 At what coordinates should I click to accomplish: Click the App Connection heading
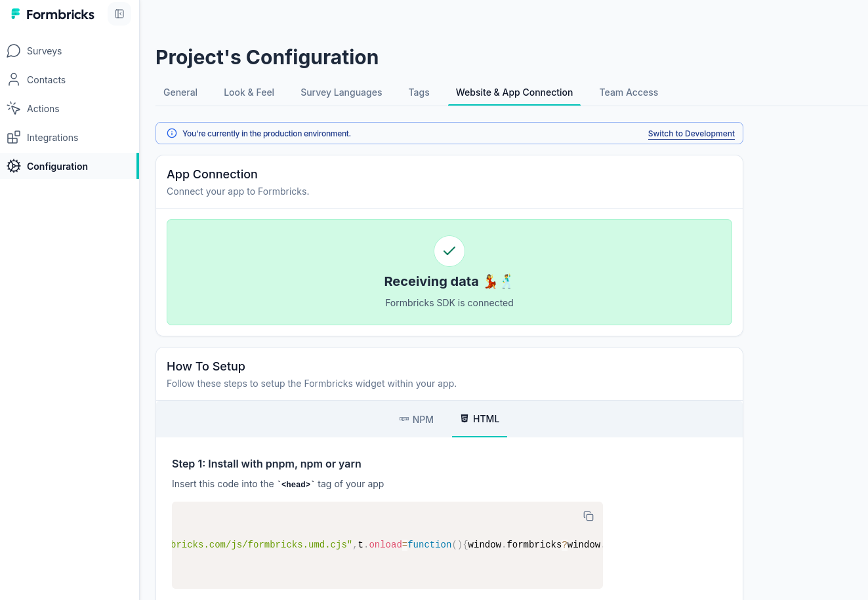click(x=212, y=174)
